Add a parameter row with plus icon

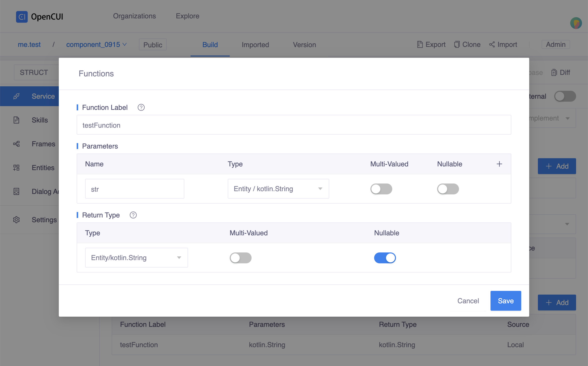[x=499, y=164]
